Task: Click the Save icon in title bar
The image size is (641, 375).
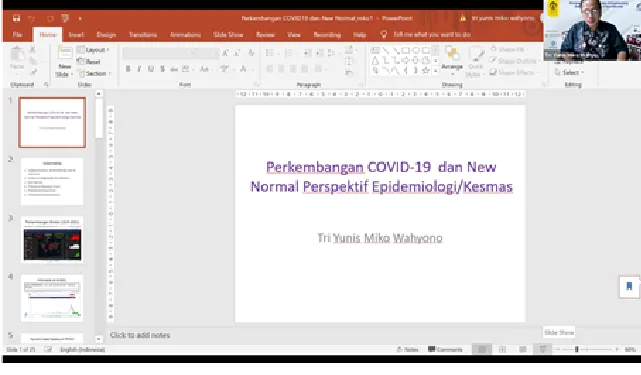Action: pyautogui.click(x=16, y=18)
